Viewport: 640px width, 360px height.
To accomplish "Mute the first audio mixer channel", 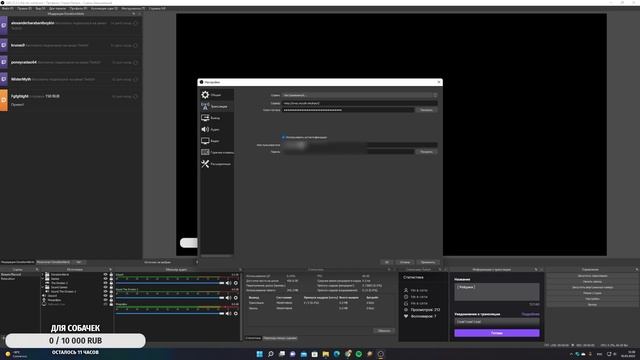I will pyautogui.click(x=229, y=283).
